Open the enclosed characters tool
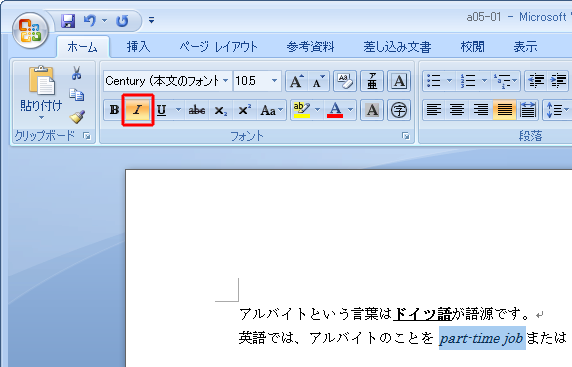 pyautogui.click(x=399, y=110)
